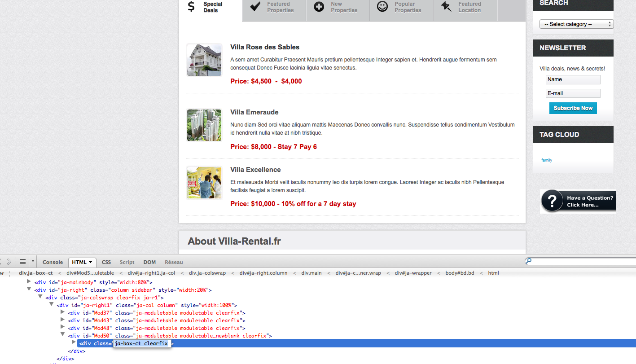Click the magnifier icon in Firebug search
The width and height of the screenshot is (636, 364).
click(x=528, y=261)
